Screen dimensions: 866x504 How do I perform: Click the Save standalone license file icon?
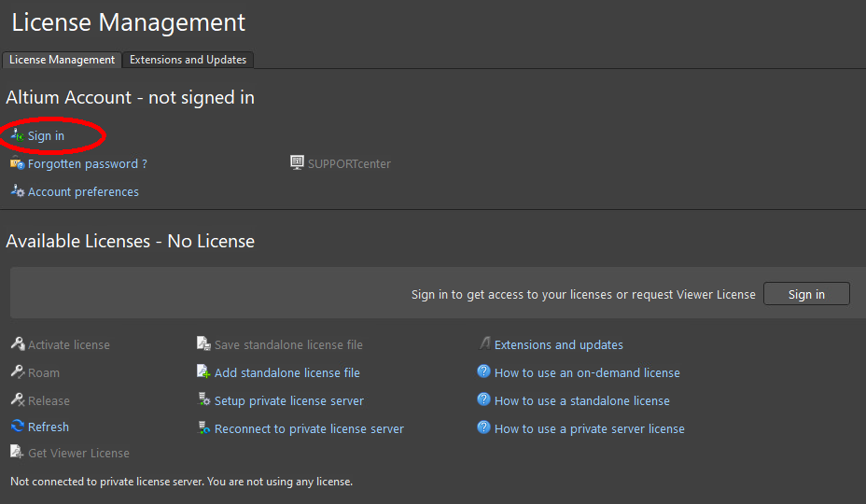(x=203, y=343)
